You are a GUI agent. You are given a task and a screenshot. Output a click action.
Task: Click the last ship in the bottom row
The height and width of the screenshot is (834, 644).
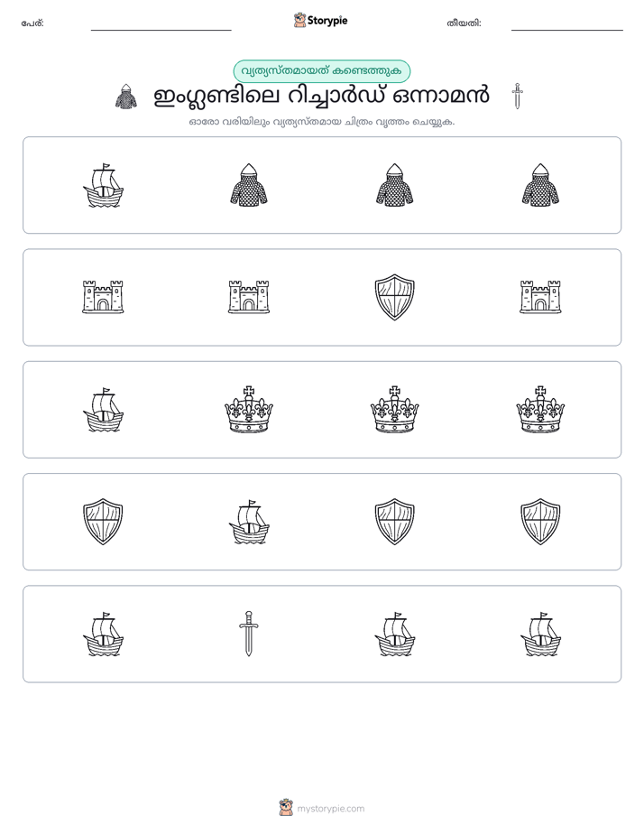(x=540, y=634)
